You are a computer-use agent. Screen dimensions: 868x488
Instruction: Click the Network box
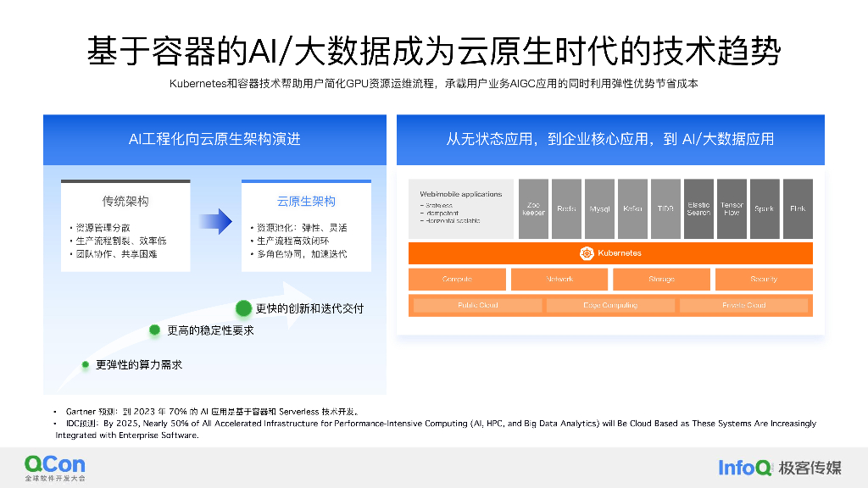pyautogui.click(x=559, y=279)
